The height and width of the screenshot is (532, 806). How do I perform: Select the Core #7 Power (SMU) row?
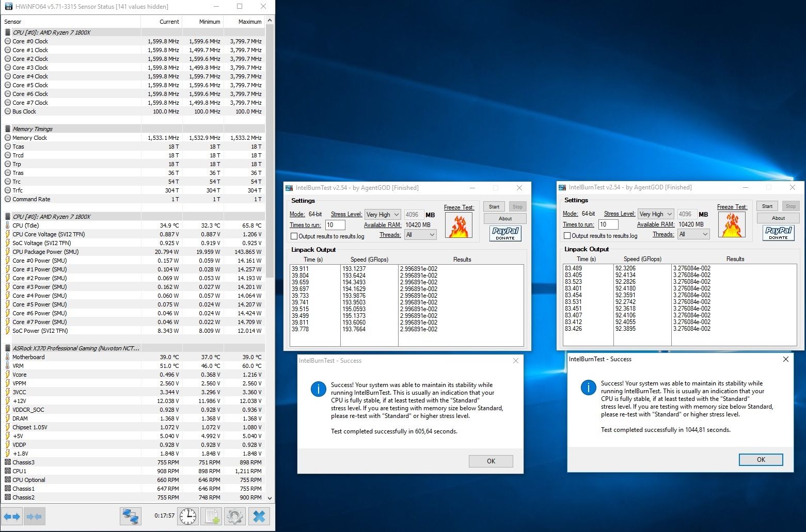[x=133, y=322]
